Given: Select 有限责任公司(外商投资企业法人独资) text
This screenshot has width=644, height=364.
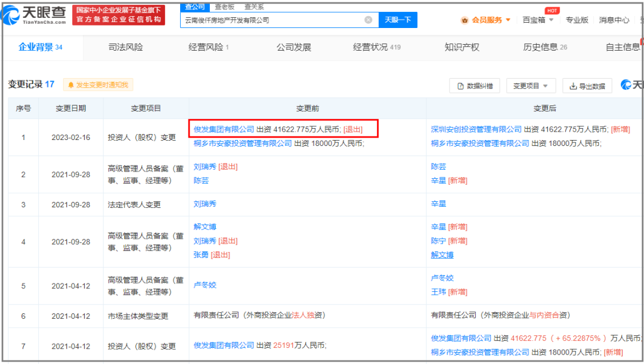Looking at the screenshot, I should (x=259, y=315).
